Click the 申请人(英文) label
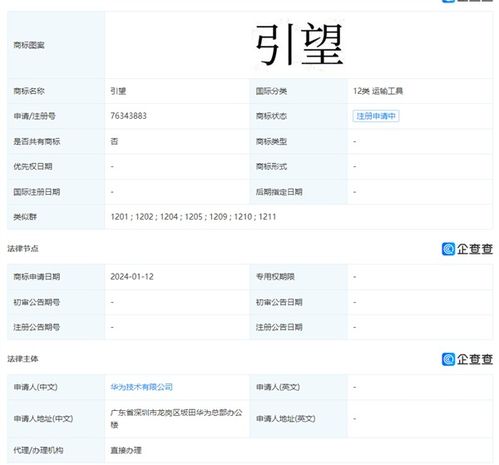 pos(278,387)
